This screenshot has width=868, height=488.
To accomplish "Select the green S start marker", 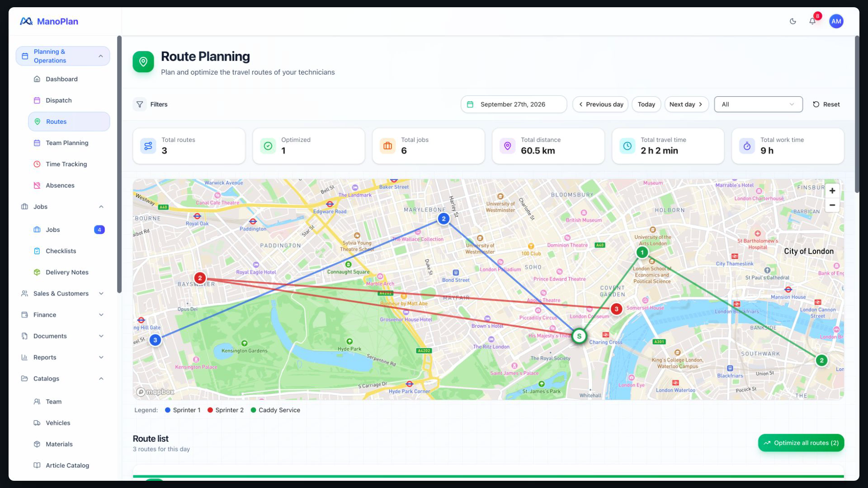I will 579,336.
